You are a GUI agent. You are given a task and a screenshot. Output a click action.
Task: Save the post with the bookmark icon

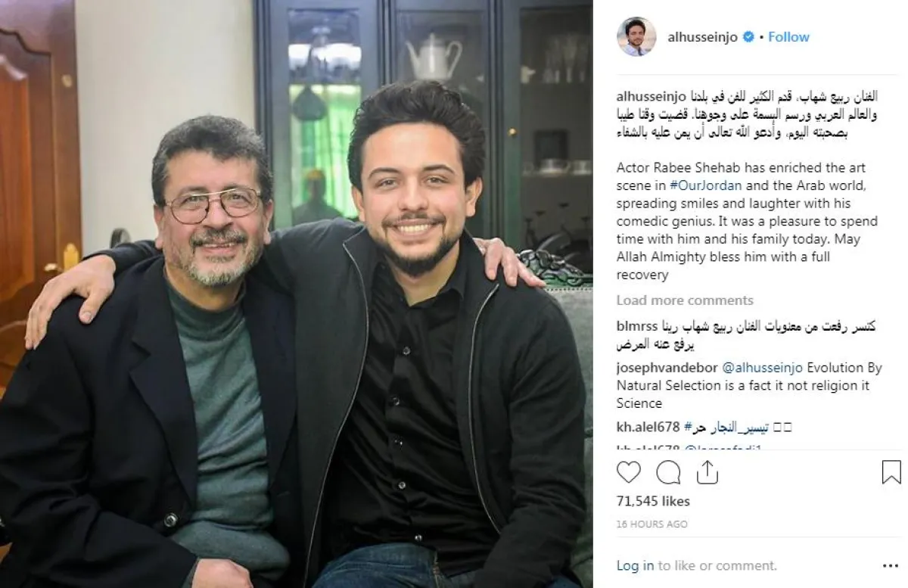tap(891, 472)
